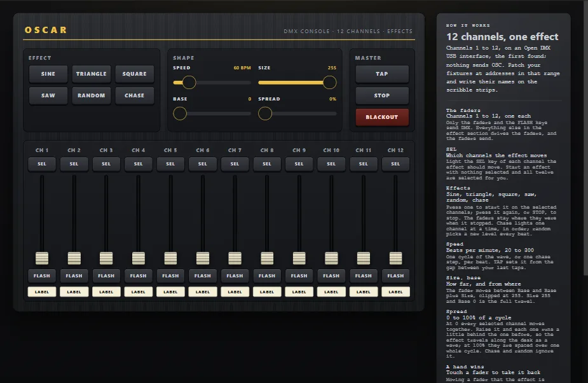Click the CH 2 scribble strip LABEL field
This screenshot has width=588, height=383.
pos(74,292)
